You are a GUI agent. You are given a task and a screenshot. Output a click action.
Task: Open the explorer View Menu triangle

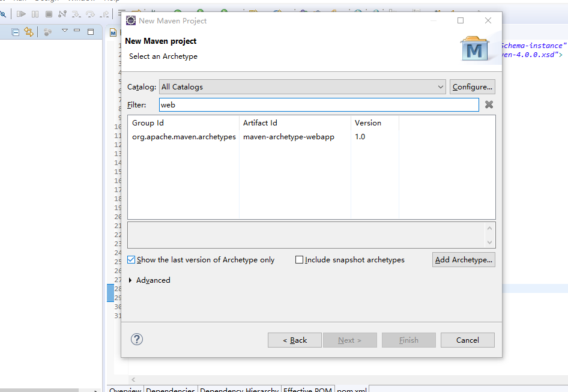[65, 31]
